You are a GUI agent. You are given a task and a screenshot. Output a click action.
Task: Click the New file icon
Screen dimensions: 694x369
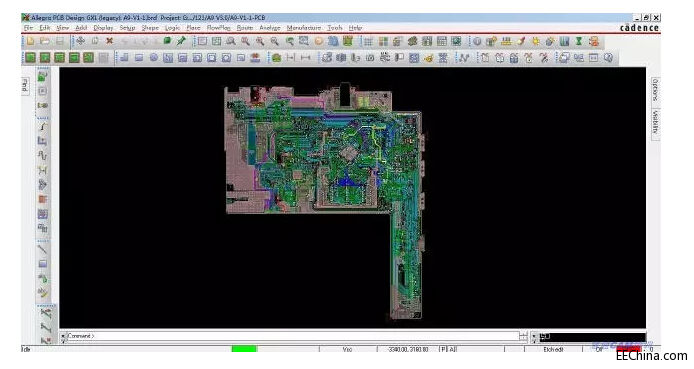click(x=30, y=42)
